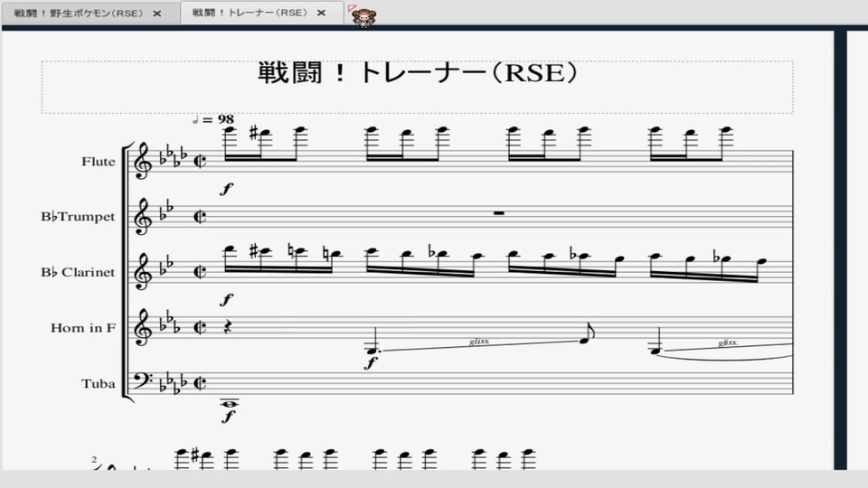868x488 pixels.
Task: Switch to 戦闘！野生ポケモン（RSE） tab
Action: click(x=78, y=14)
